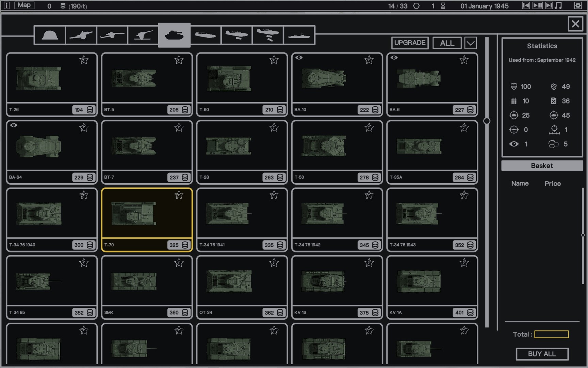Switch to the ship units tab
Screen dimensions: 588x368
coord(299,35)
